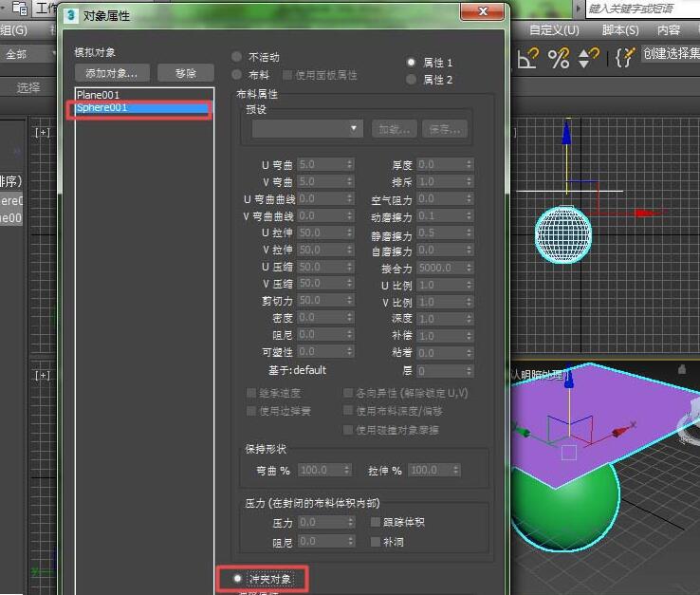Enable the Collision Object (冲突对象) radio button

[x=225, y=578]
